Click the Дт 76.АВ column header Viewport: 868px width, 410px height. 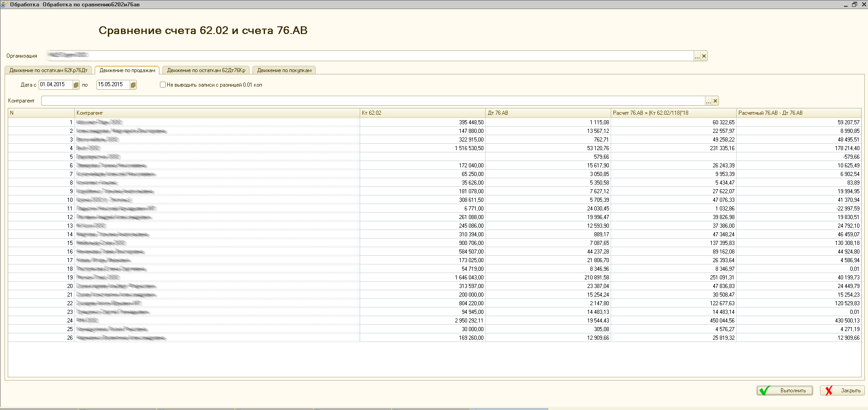pos(548,113)
